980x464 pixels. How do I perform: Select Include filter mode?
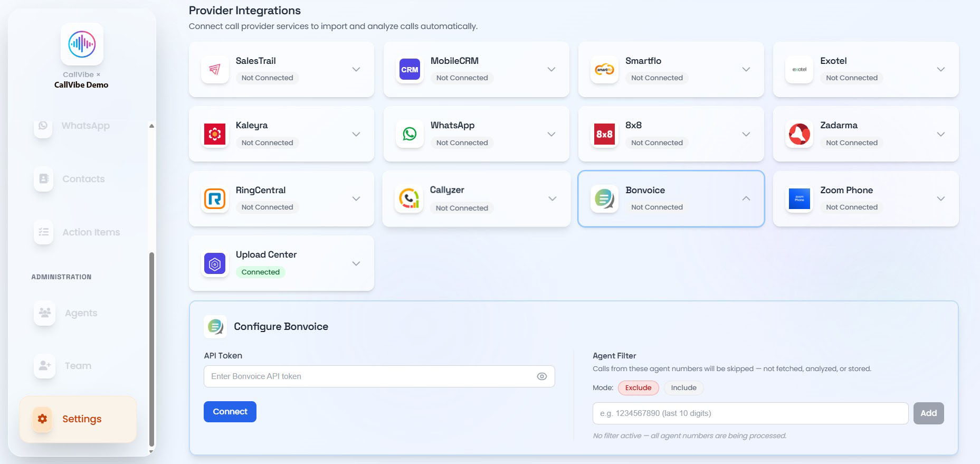tap(684, 388)
